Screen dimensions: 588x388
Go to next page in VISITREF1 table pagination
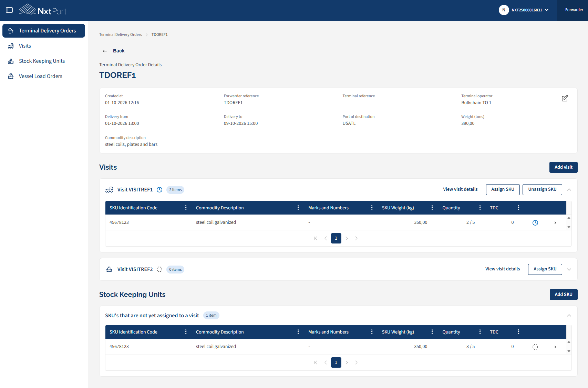pyautogui.click(x=347, y=238)
